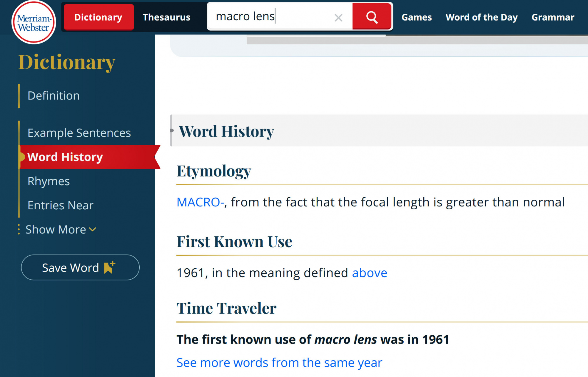Go to Entries Near section
The height and width of the screenshot is (377, 588).
(x=60, y=205)
